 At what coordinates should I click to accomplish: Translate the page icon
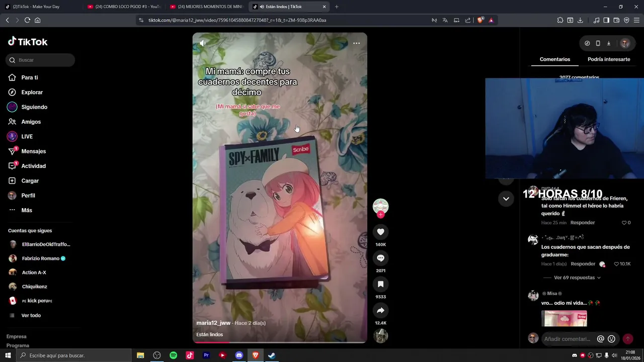[445, 20]
